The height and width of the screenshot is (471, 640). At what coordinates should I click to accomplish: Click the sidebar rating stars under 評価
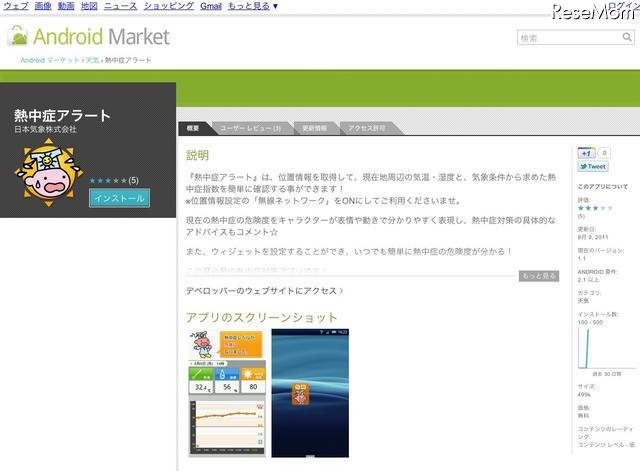(595, 208)
